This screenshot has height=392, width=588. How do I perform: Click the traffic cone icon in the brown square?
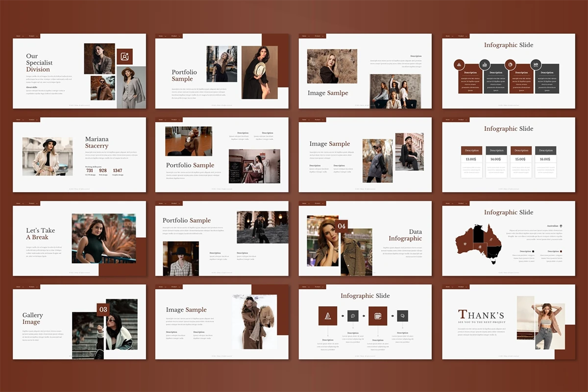(x=328, y=316)
